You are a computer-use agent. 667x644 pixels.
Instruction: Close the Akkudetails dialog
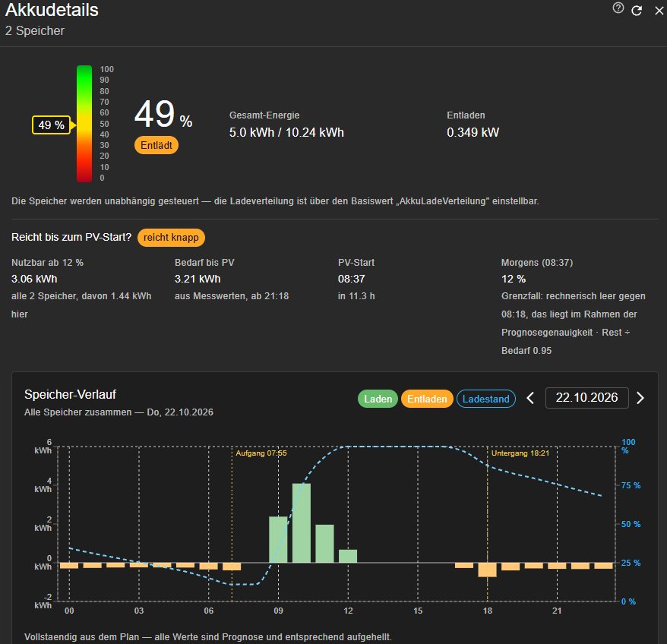pos(659,11)
